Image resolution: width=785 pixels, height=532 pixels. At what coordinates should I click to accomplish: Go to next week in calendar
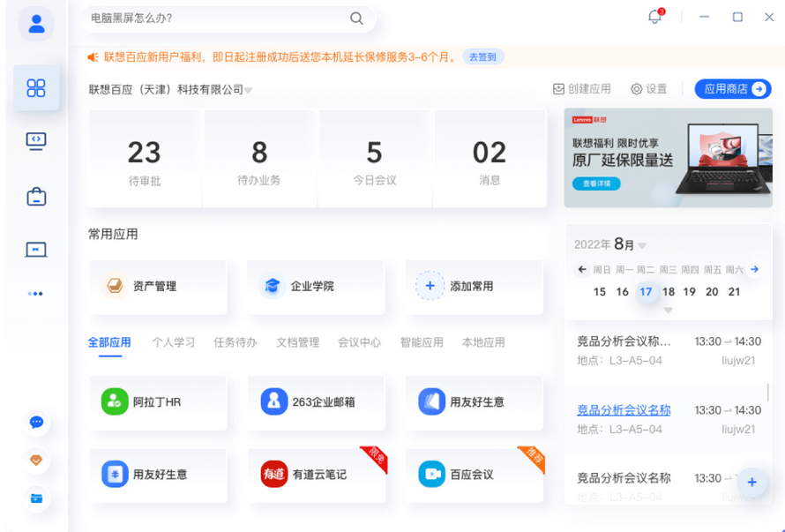(x=754, y=269)
